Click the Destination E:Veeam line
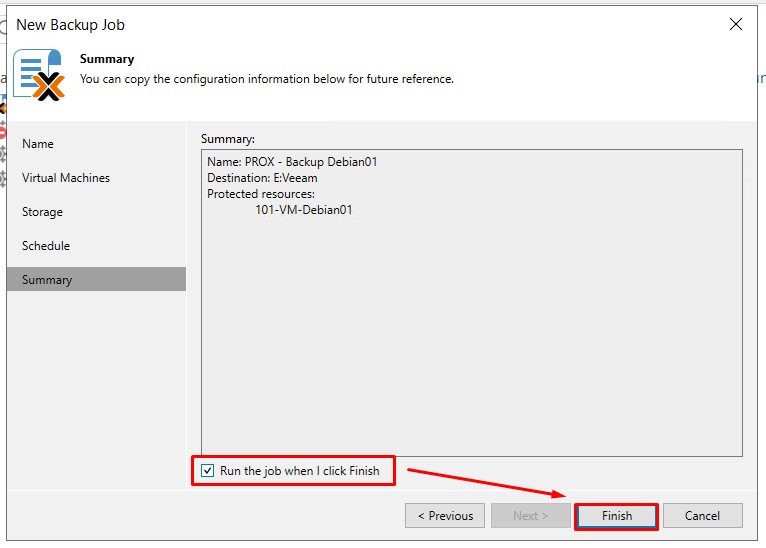Image resolution: width=766 pixels, height=548 pixels. click(262, 178)
